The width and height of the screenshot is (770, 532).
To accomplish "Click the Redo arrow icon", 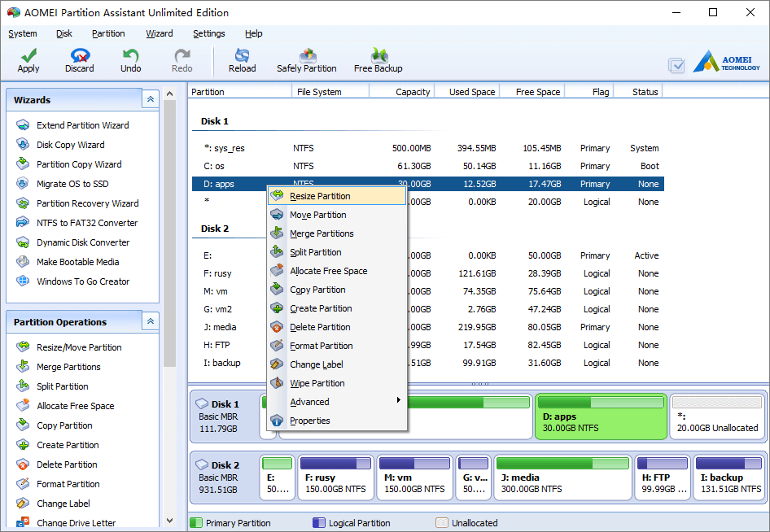I will [x=182, y=55].
